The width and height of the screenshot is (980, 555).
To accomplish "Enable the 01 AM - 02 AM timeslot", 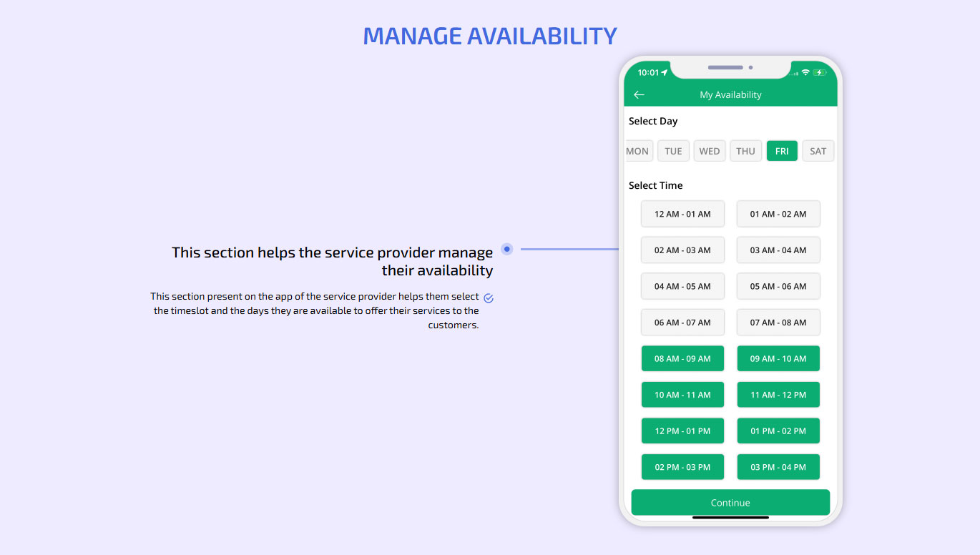I will [x=778, y=214].
